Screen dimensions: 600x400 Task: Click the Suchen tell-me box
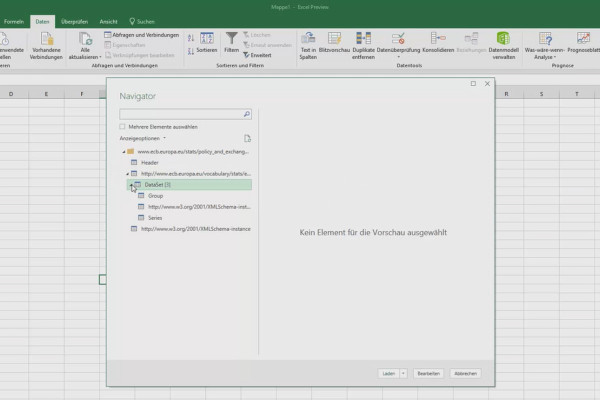142,22
